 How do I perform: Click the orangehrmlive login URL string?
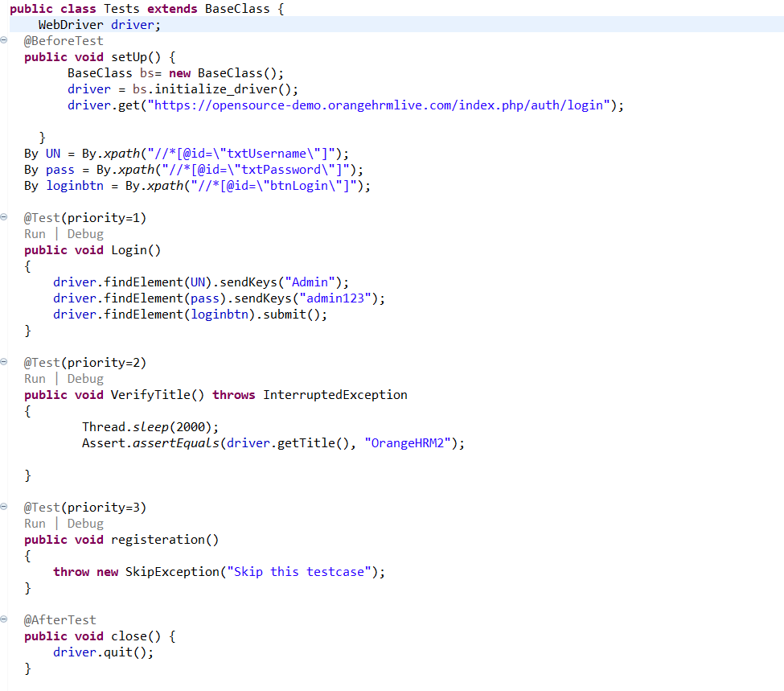pyautogui.click(x=379, y=105)
